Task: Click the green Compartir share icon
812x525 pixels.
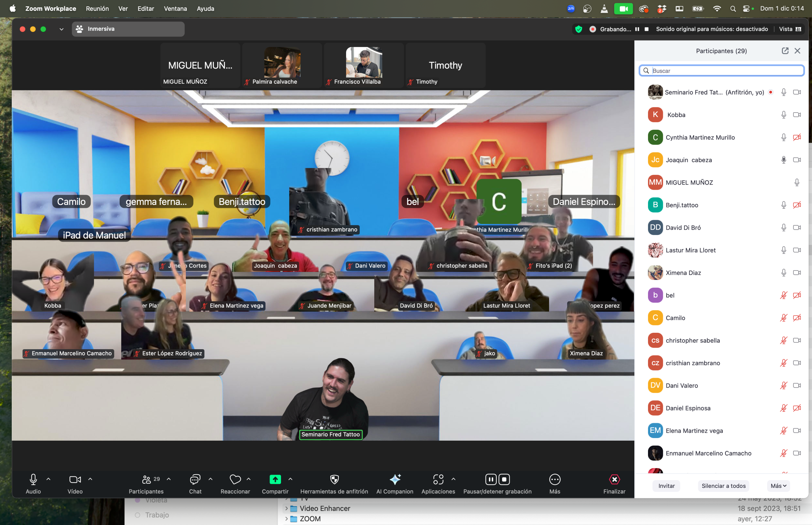Action: coord(275,480)
